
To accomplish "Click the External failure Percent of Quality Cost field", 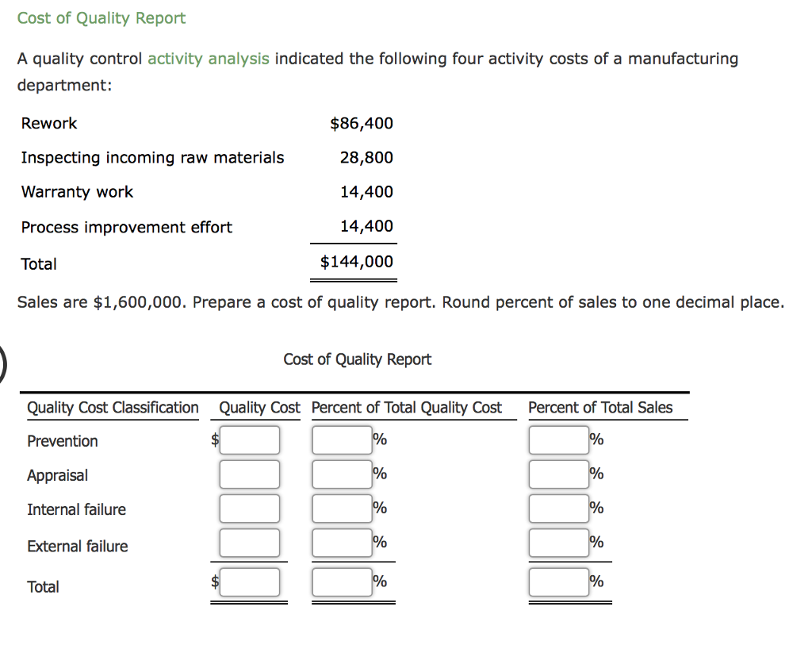I will pyautogui.click(x=343, y=543).
